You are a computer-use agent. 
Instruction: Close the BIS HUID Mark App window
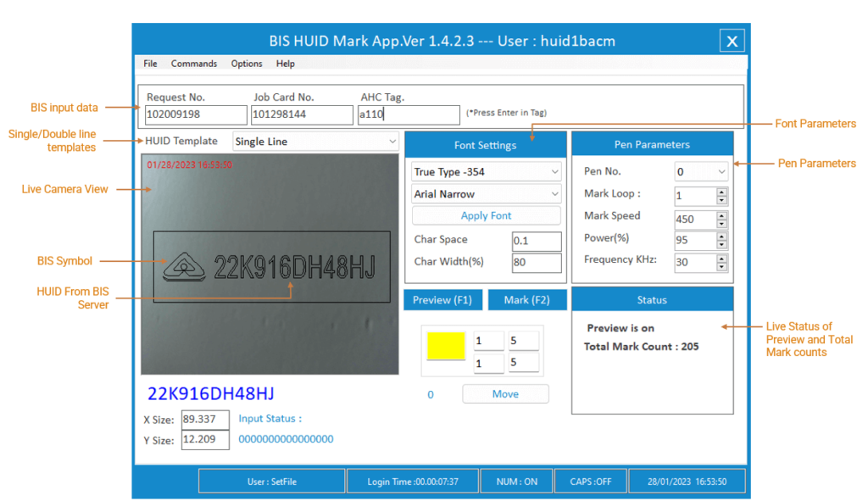click(x=732, y=41)
